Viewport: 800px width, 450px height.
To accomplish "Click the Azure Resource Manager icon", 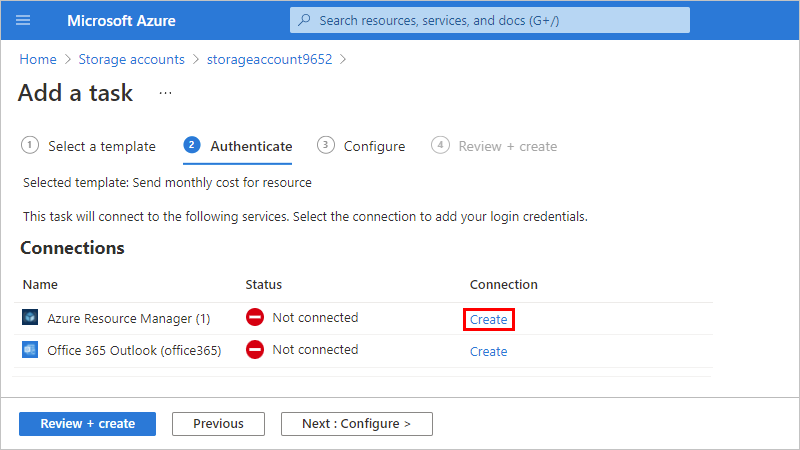I will coord(30,317).
